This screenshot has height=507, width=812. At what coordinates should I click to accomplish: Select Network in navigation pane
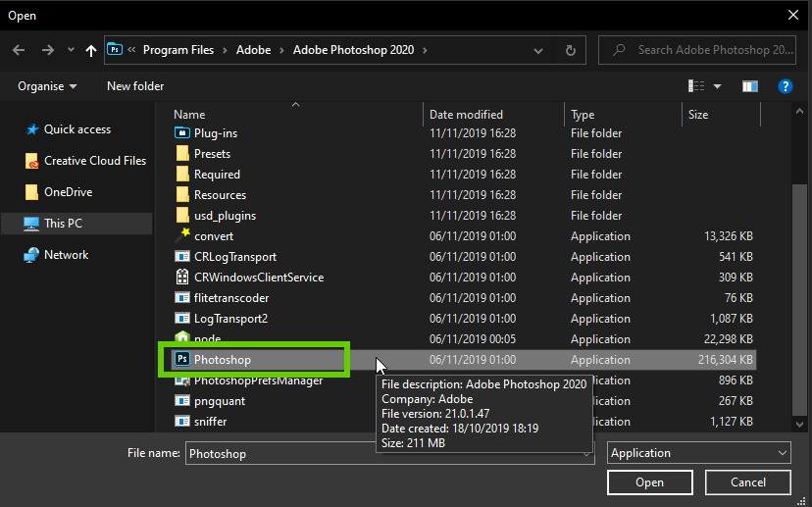(66, 255)
